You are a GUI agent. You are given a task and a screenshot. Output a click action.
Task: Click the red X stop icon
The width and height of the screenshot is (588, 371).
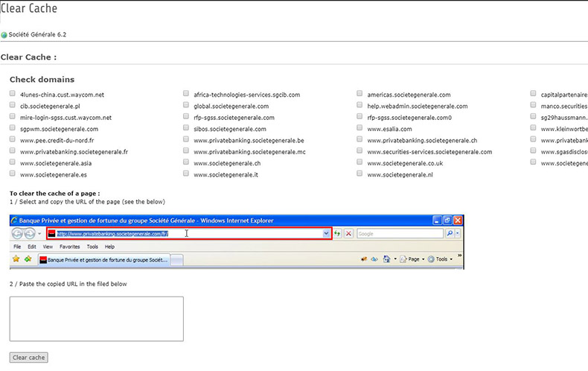(x=348, y=234)
